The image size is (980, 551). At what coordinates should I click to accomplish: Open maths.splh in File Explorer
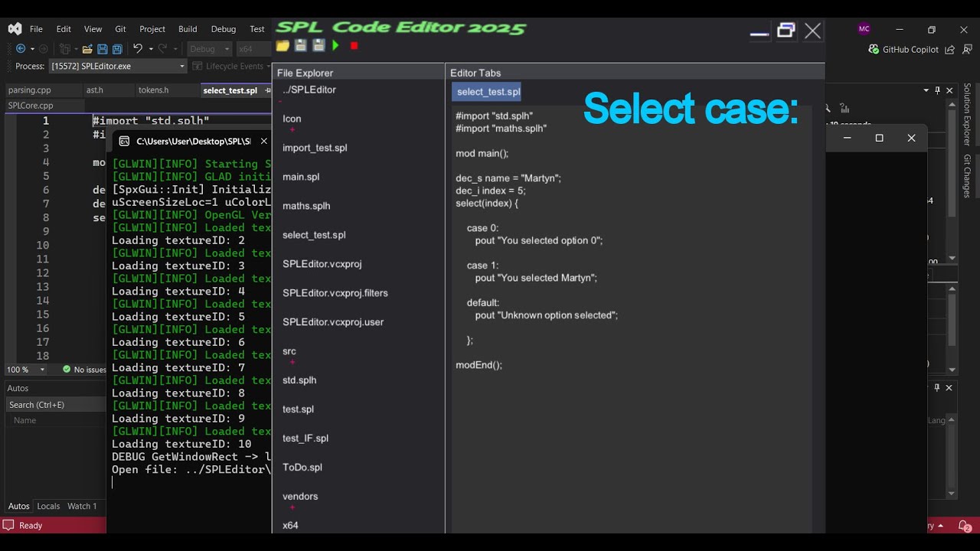point(306,206)
